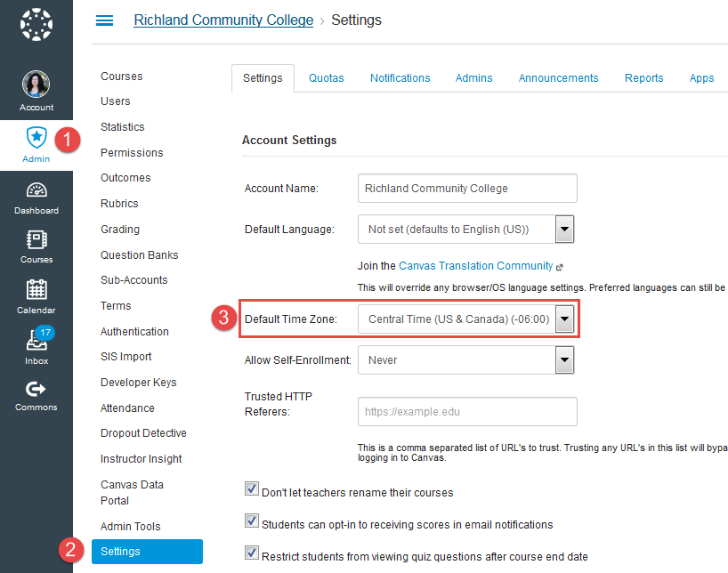Click the "Allow Self-Enrollment:" label
728x573 pixels.
298,359
